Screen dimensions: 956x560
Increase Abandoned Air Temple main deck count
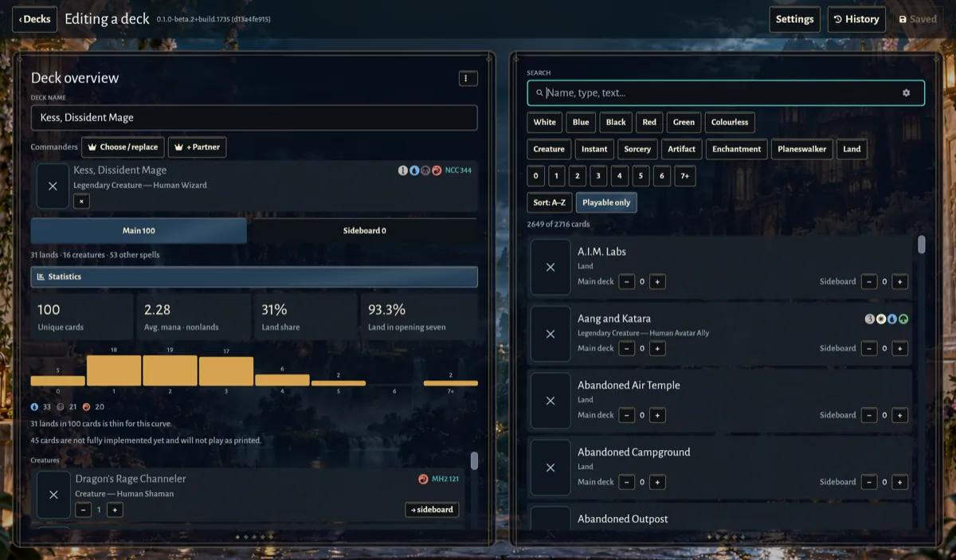[x=657, y=416]
